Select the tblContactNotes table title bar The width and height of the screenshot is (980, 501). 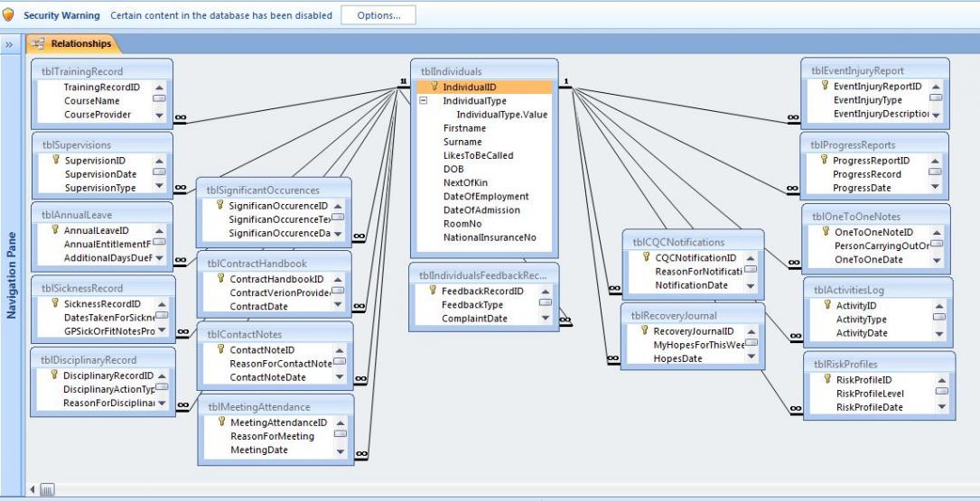tap(275, 334)
